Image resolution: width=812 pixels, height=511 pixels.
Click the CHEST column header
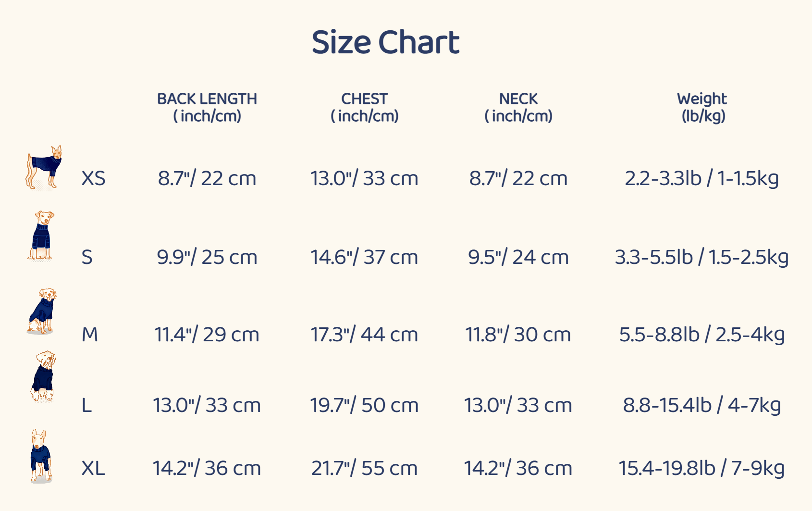(x=365, y=107)
